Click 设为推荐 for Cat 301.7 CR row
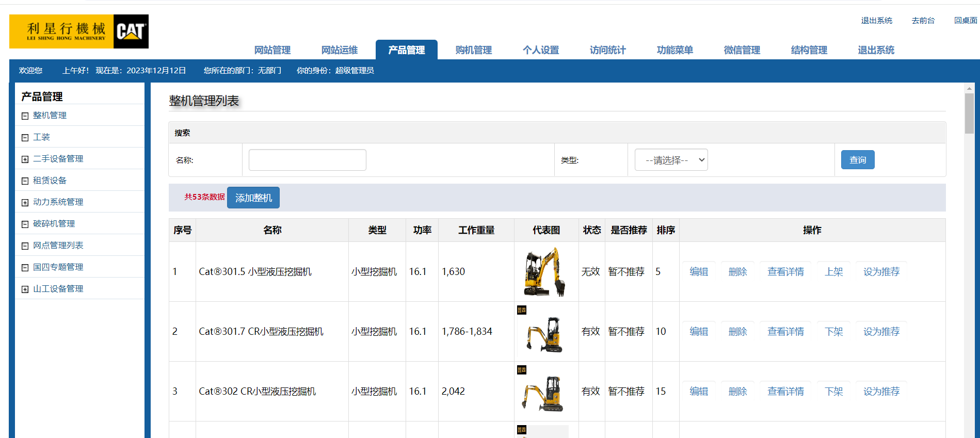Image resolution: width=980 pixels, height=438 pixels. click(881, 331)
